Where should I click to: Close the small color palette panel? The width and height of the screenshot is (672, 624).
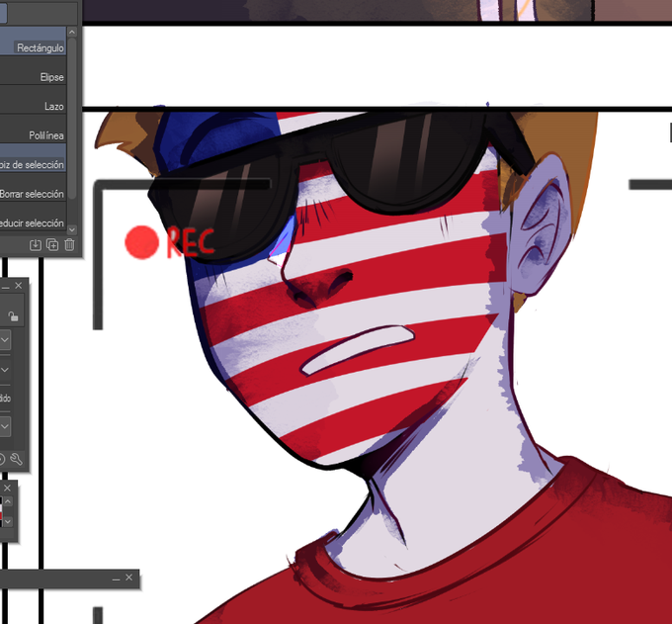(x=7, y=489)
